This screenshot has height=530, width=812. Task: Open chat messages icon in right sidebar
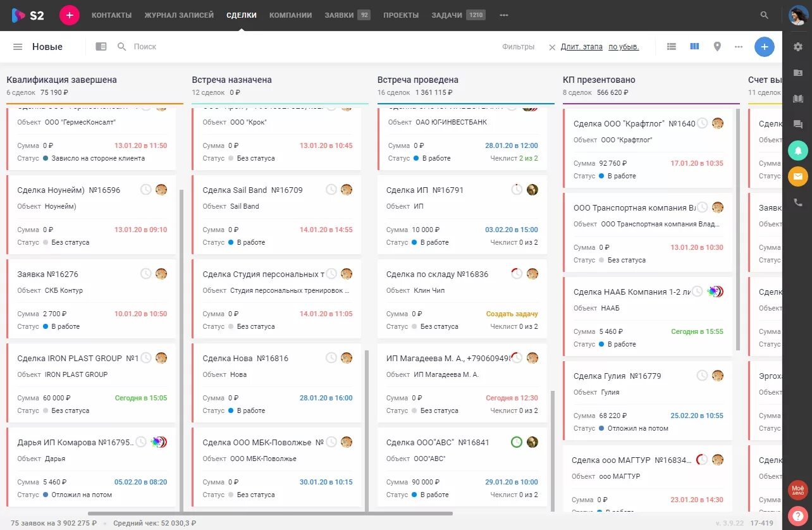pyautogui.click(x=798, y=125)
